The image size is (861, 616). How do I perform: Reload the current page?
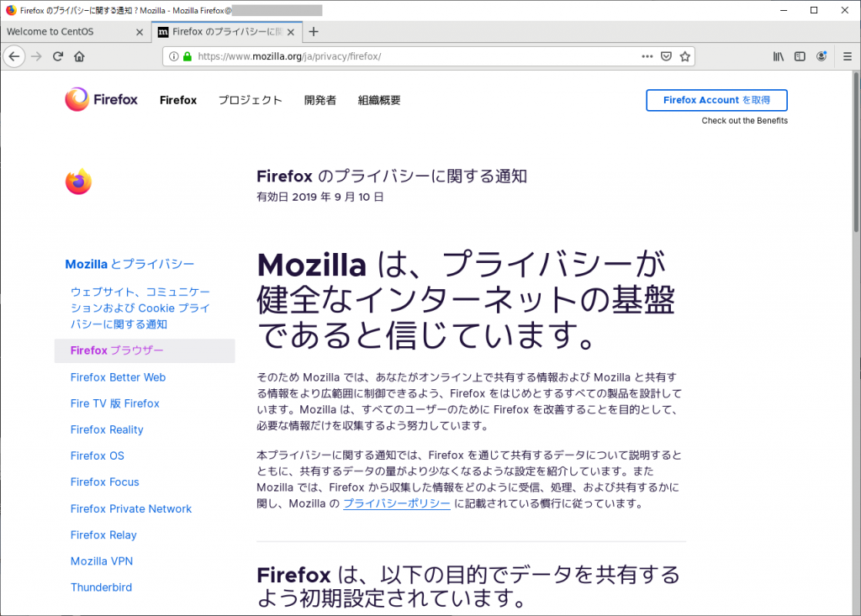tap(58, 56)
